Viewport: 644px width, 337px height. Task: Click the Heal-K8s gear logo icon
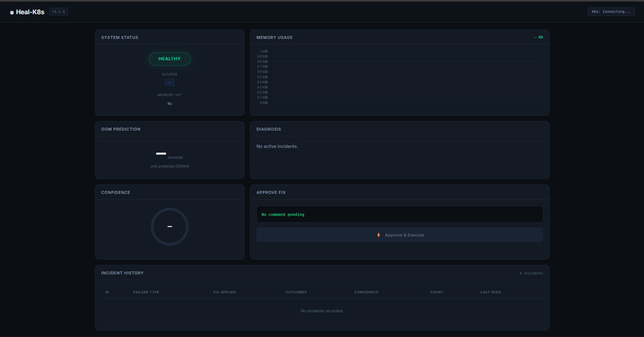(x=12, y=13)
